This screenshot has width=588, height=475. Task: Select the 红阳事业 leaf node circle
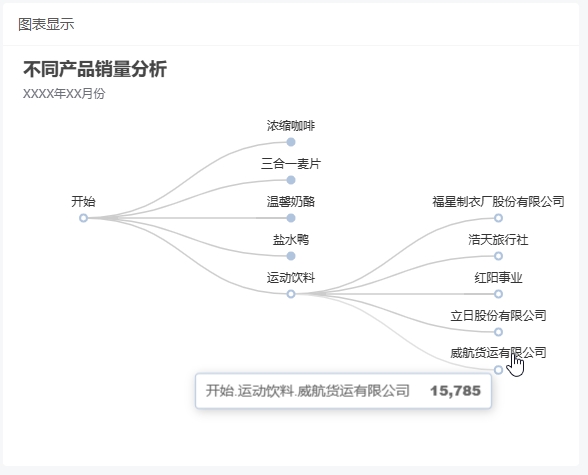[x=498, y=294]
